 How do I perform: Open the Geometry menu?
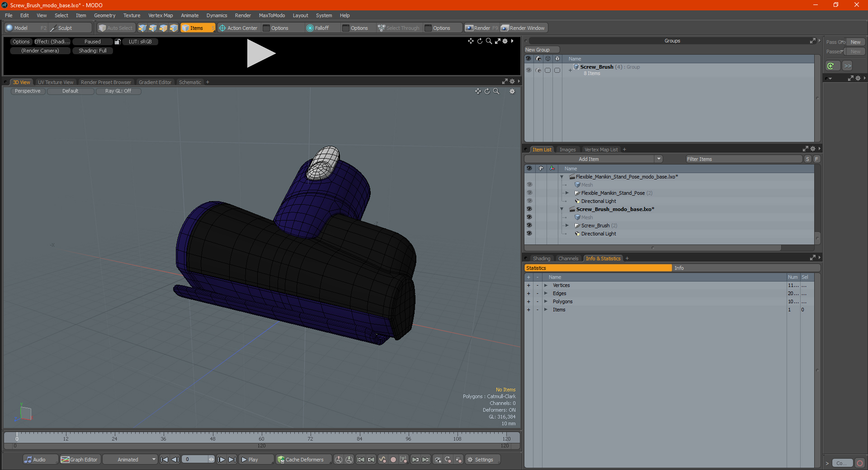click(104, 15)
